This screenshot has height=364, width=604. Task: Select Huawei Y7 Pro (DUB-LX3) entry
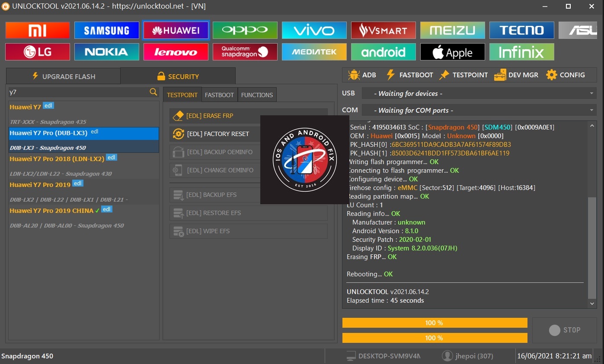(x=84, y=139)
